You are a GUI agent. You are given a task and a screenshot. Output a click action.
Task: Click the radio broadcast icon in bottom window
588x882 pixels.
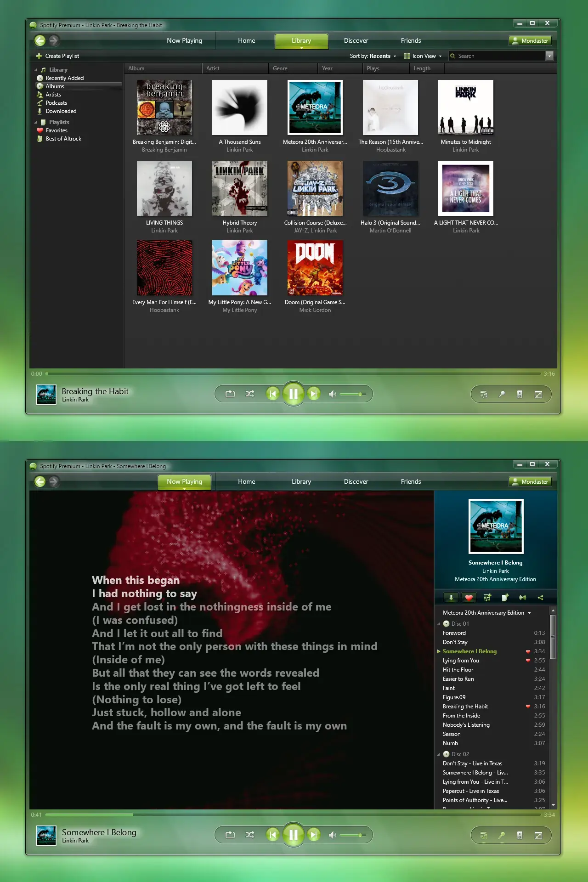click(x=523, y=598)
